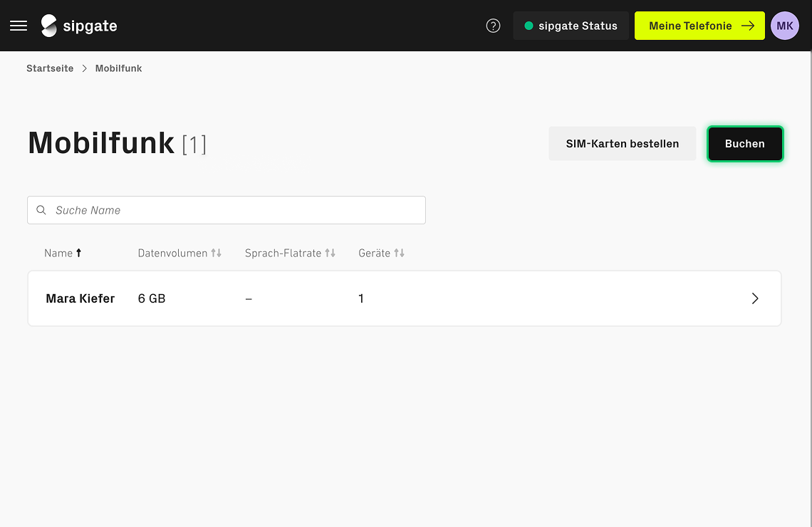Sort by Sprach-Flatrate arrows icon
Viewport: 812px width, 527px height.
[330, 253]
